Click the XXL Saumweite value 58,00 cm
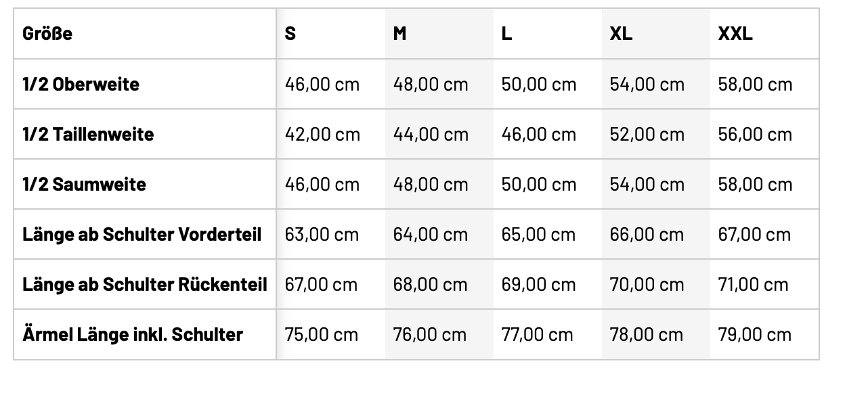Viewport: 868px width, 399px height. tap(755, 184)
